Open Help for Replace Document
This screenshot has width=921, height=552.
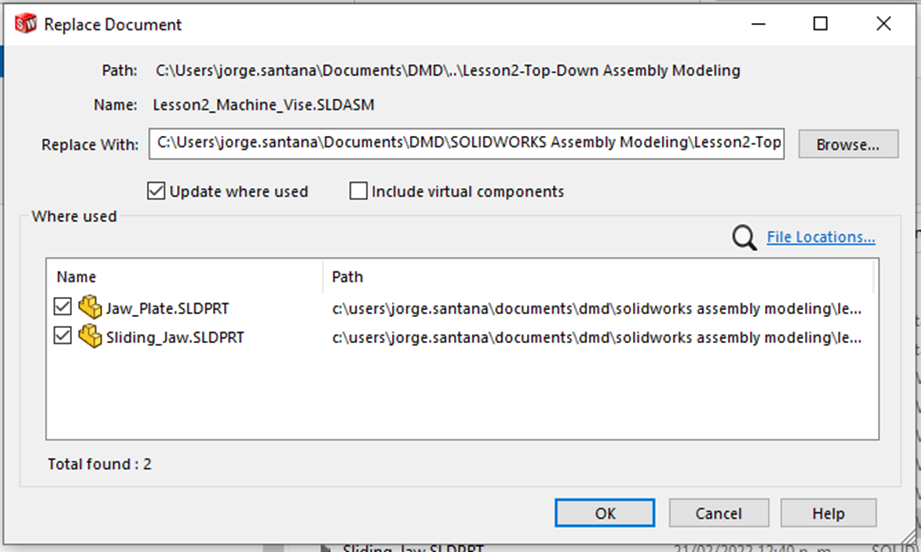pos(828,513)
